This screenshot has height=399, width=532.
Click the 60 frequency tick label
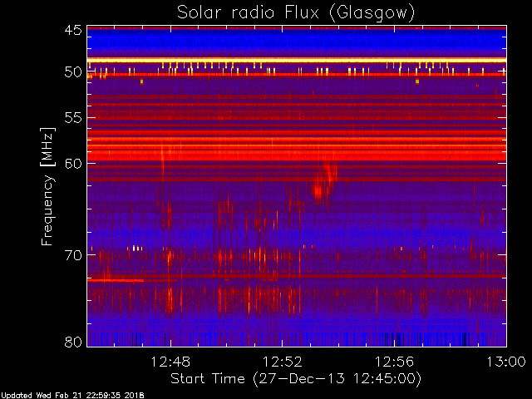(73, 163)
